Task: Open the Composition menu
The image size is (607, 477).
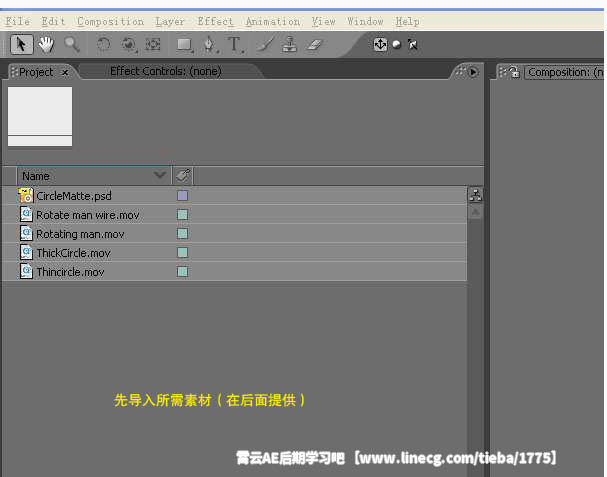Action: pyautogui.click(x=110, y=21)
